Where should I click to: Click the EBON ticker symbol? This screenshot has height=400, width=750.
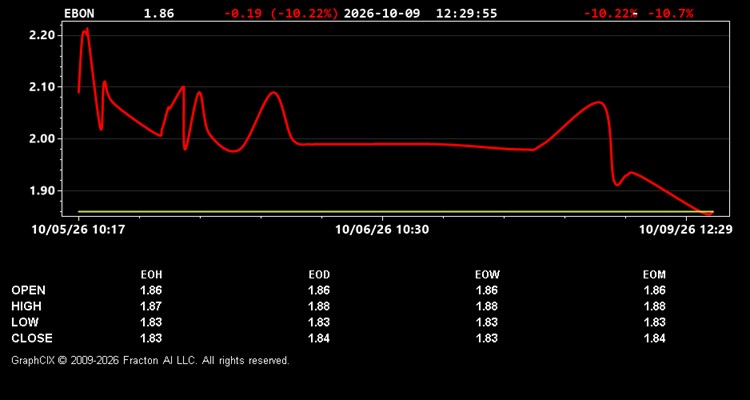click(x=79, y=13)
